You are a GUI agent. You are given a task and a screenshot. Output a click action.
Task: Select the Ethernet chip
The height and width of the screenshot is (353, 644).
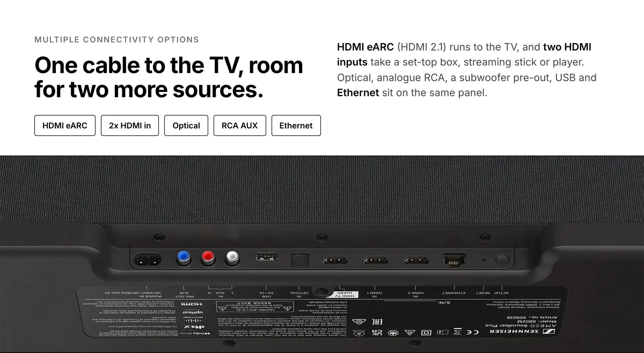(296, 125)
